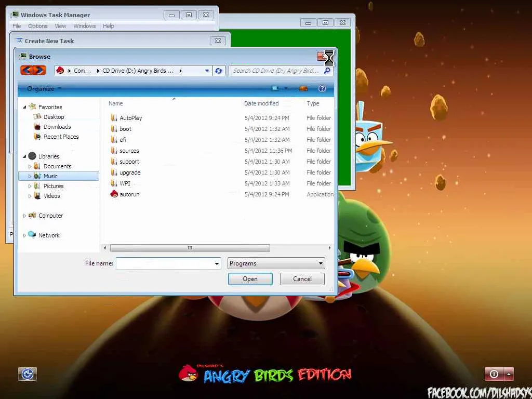Select the sources folder icon

click(x=114, y=150)
